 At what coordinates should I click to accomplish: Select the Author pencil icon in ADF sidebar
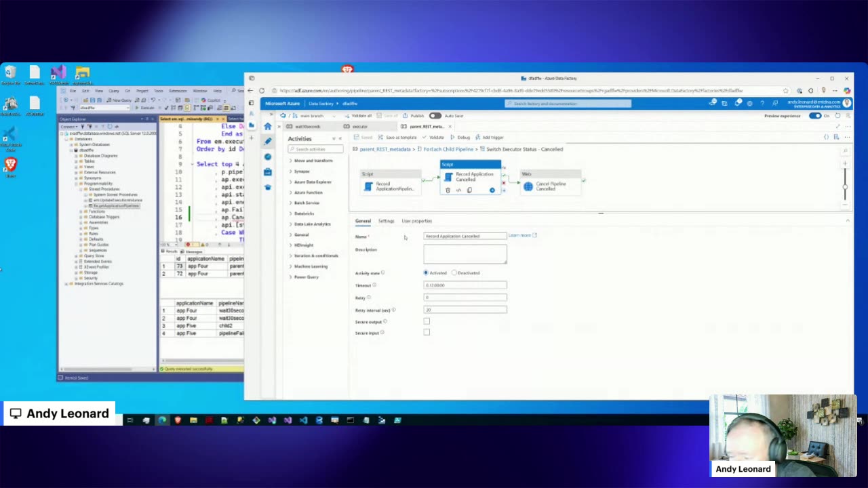click(268, 142)
